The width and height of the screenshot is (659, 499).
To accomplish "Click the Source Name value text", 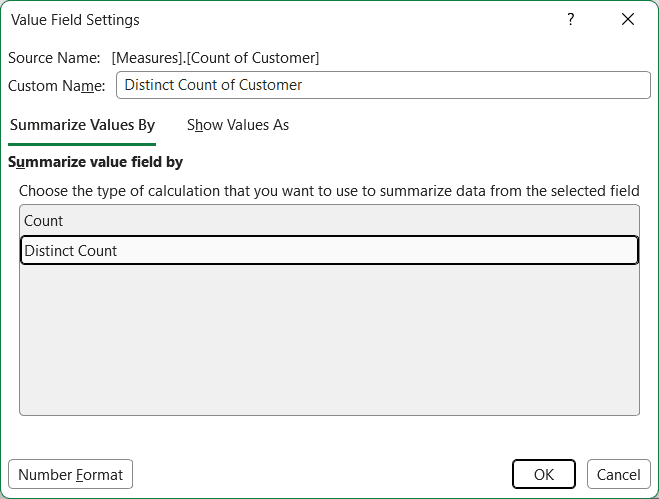I will [215, 58].
